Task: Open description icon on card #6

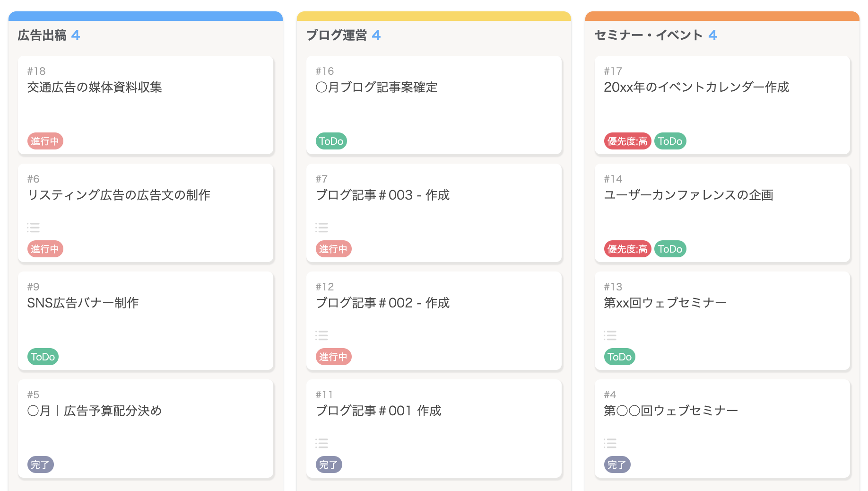Action: [x=33, y=228]
